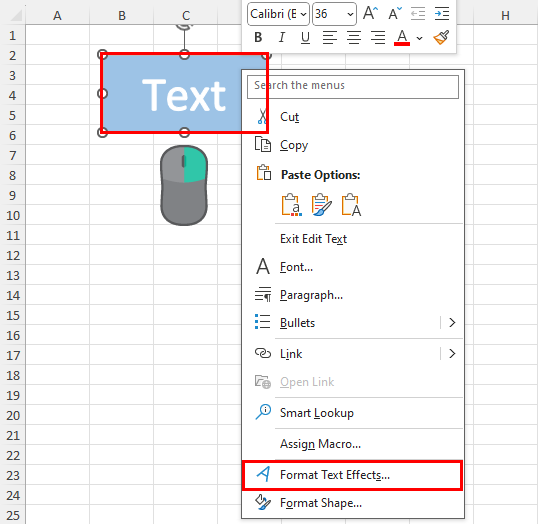The height and width of the screenshot is (524, 538).
Task: Choose Assign Macro... entry
Action: [x=353, y=444]
